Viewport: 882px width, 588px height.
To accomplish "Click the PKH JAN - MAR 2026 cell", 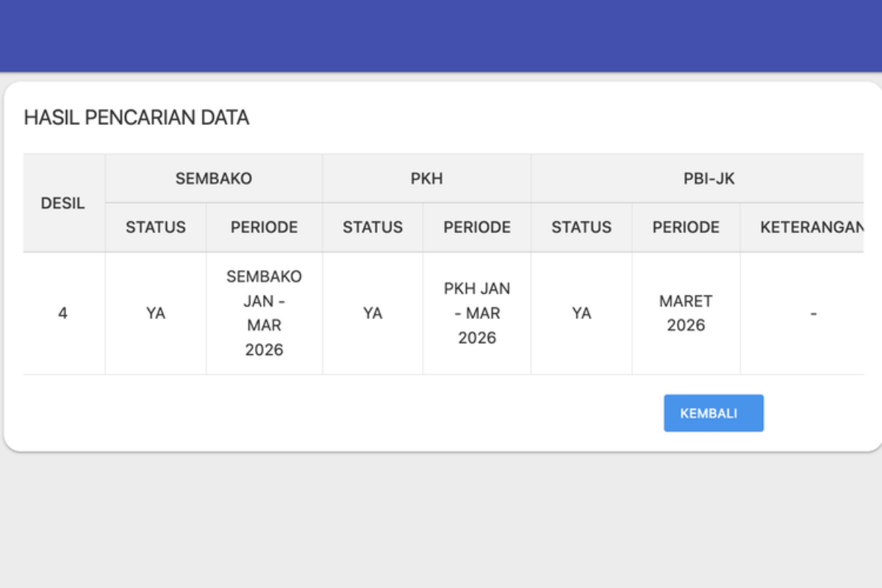I will tap(476, 313).
